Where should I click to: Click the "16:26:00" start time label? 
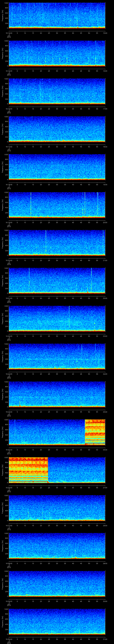point(9,487)
